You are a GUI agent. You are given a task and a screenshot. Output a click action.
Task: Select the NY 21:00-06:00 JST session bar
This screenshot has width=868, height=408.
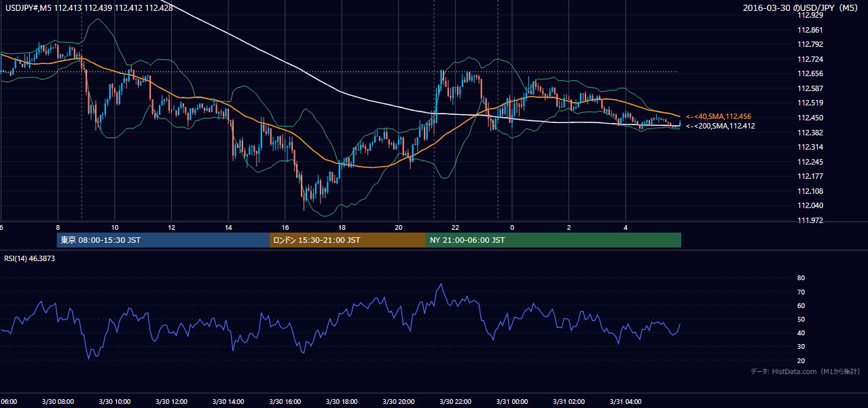[x=554, y=240]
